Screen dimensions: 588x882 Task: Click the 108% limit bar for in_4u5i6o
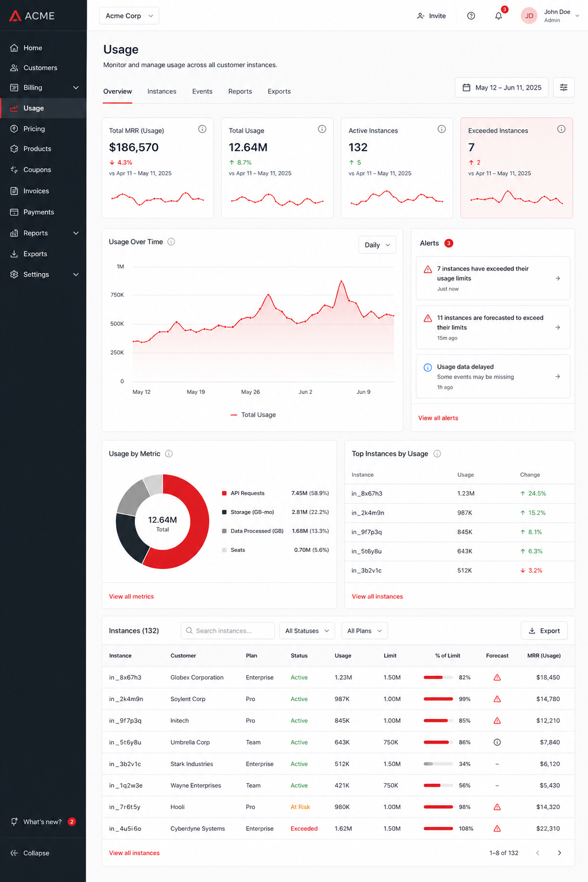point(438,829)
